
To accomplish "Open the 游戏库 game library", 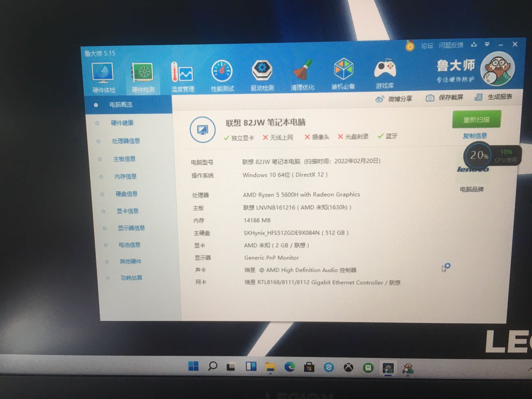I will 385,74.
